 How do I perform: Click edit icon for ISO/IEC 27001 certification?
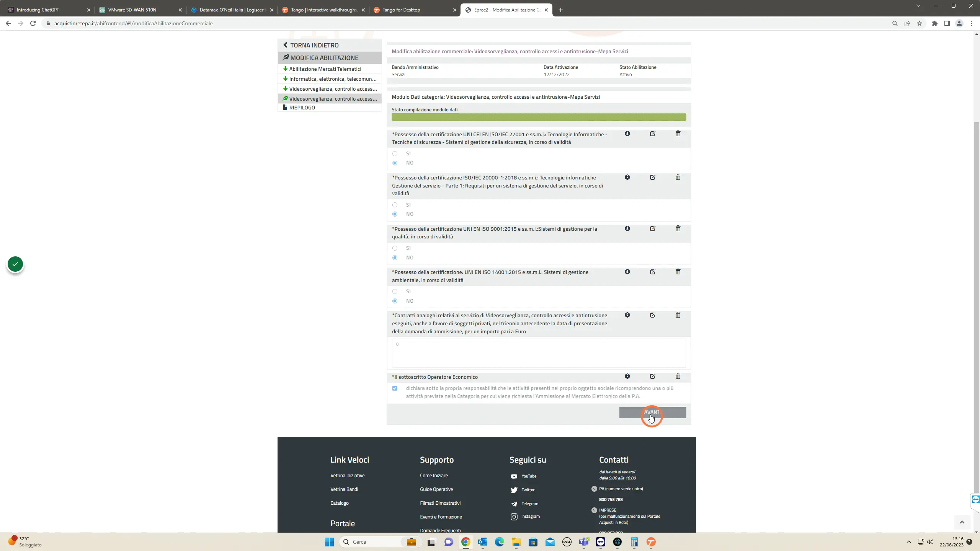[x=652, y=134]
